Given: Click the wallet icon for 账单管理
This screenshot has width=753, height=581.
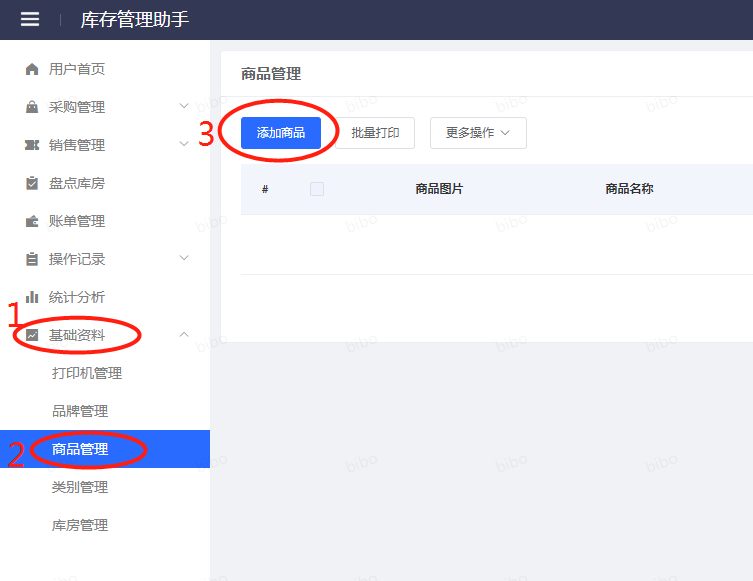Looking at the screenshot, I should (32, 221).
